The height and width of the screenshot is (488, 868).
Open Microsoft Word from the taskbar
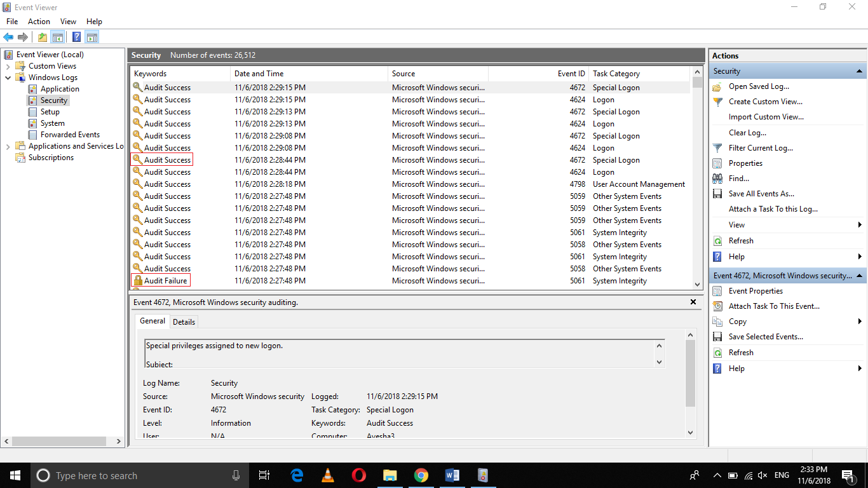452,475
